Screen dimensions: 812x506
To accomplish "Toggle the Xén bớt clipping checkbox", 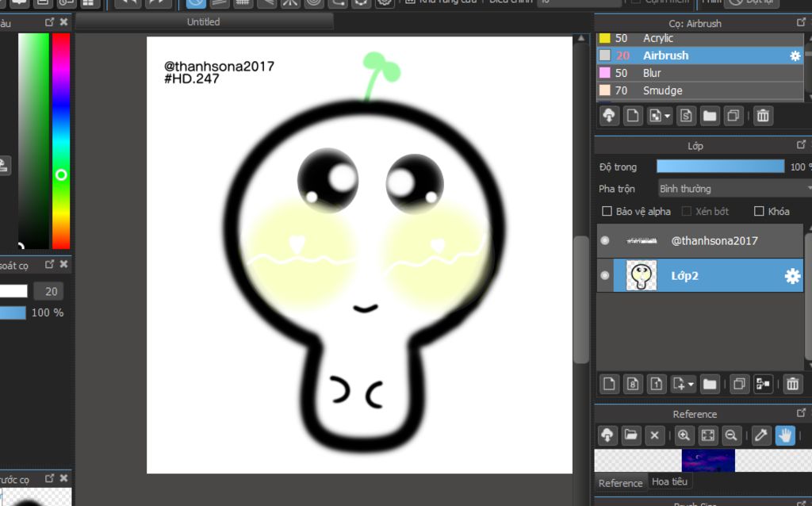I will [x=687, y=211].
